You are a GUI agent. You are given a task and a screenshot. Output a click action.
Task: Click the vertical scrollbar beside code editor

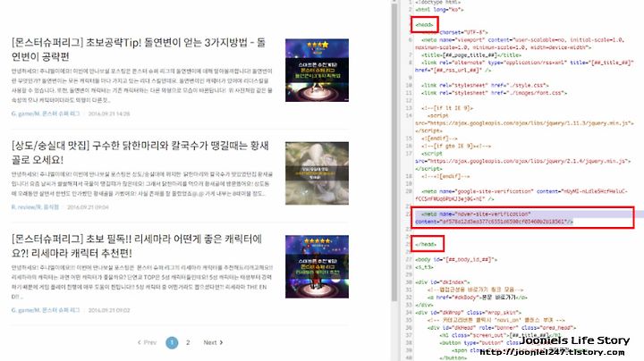(394, 152)
